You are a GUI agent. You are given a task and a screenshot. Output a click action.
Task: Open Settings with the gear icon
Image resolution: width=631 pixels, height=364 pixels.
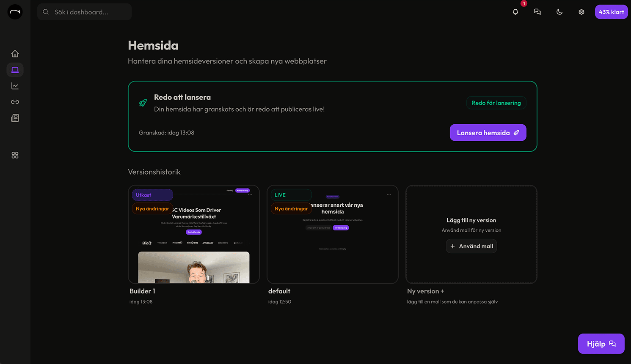point(581,12)
